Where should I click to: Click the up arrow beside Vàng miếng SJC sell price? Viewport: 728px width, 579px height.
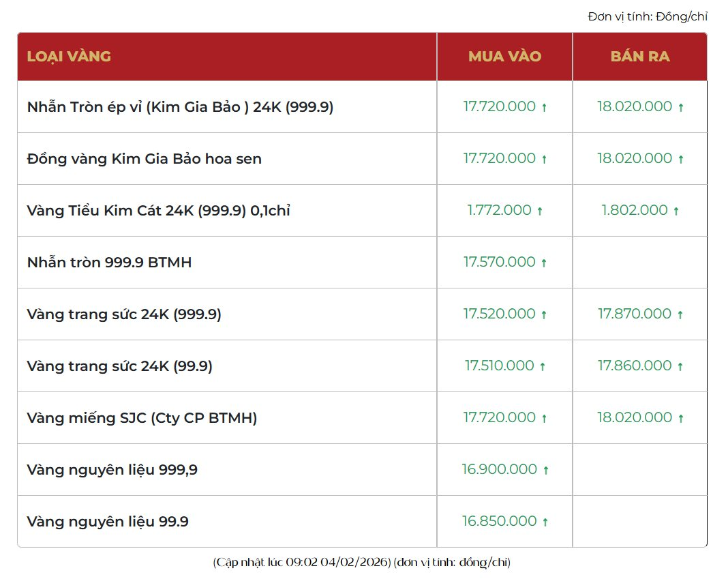point(680,419)
